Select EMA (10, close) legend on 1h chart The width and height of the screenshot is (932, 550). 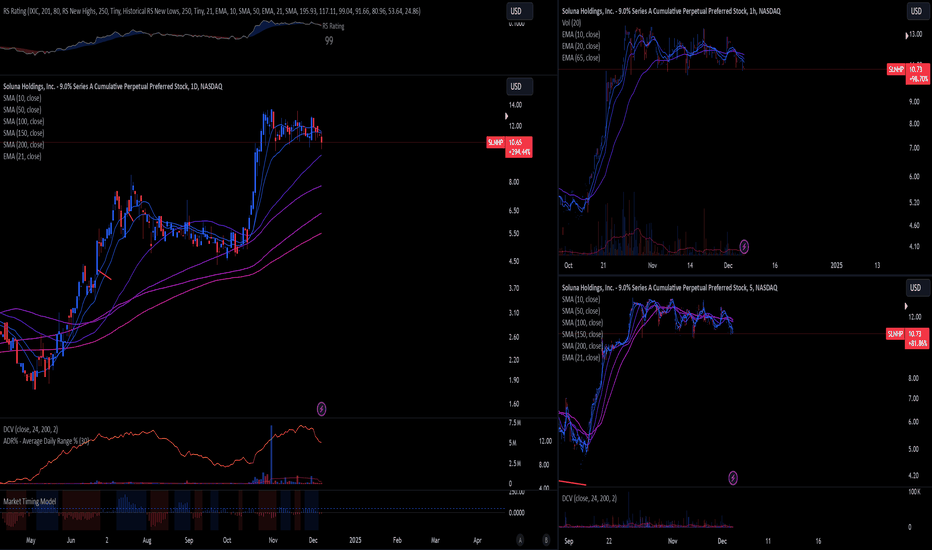tap(581, 34)
